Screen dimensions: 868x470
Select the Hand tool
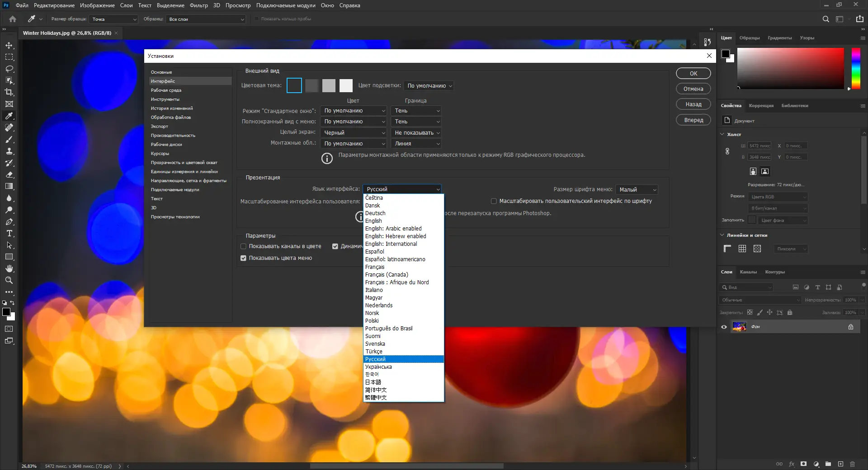(9, 269)
